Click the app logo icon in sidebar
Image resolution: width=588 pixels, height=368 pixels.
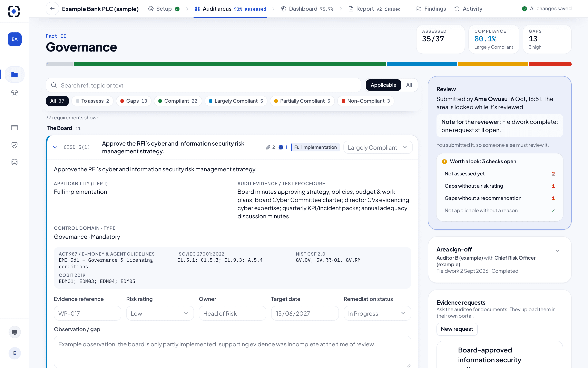tap(14, 11)
